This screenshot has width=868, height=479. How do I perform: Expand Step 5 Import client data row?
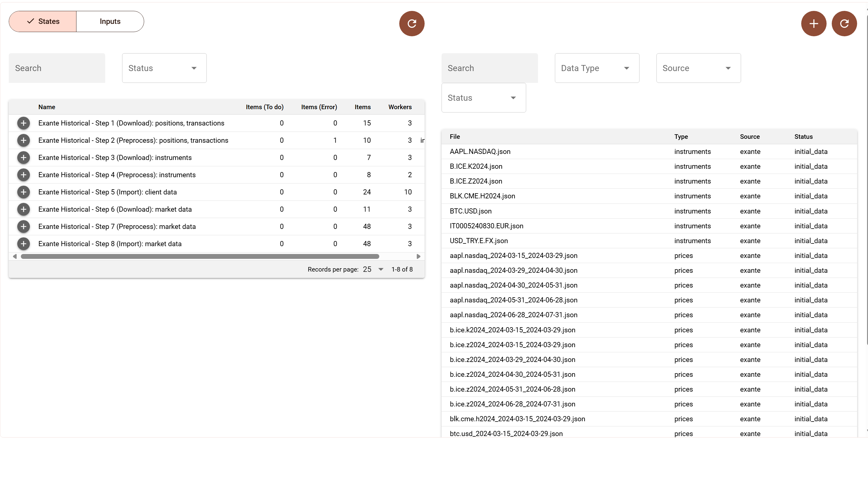tap(24, 192)
